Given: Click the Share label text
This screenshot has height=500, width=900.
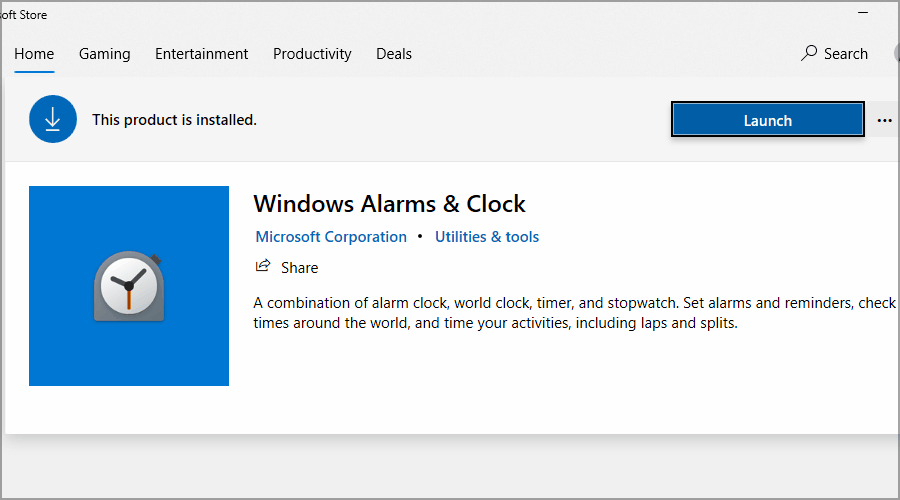Looking at the screenshot, I should tap(300, 268).
